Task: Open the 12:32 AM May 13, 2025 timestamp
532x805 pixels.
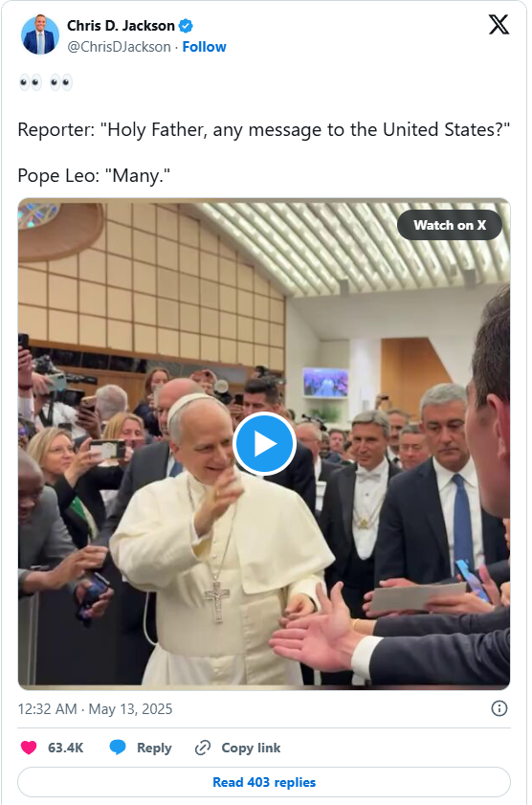Action: pyautogui.click(x=95, y=709)
